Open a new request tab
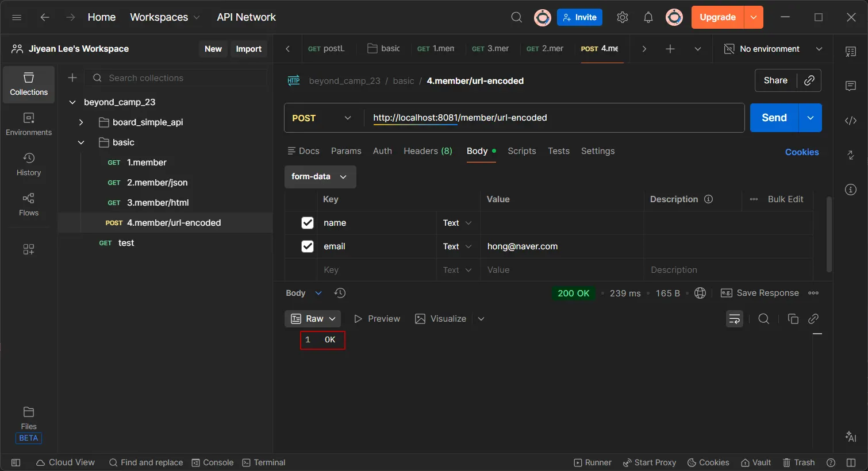The height and width of the screenshot is (471, 868). pos(670,49)
